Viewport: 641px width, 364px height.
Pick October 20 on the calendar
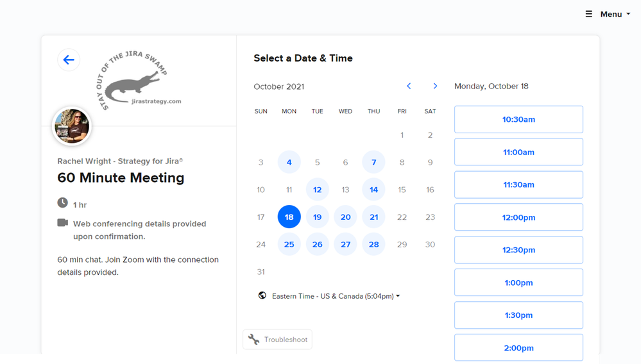[345, 217]
